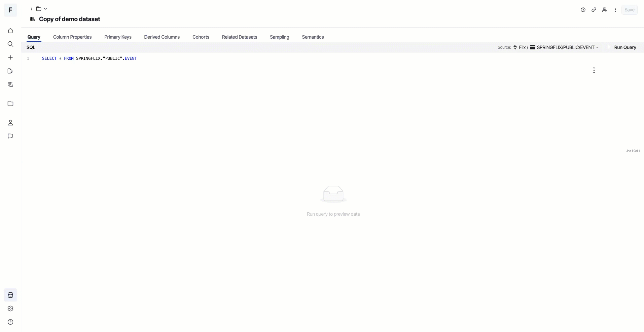Click into the SQL editor query line
Screen dimensions: 644x332
(90, 58)
